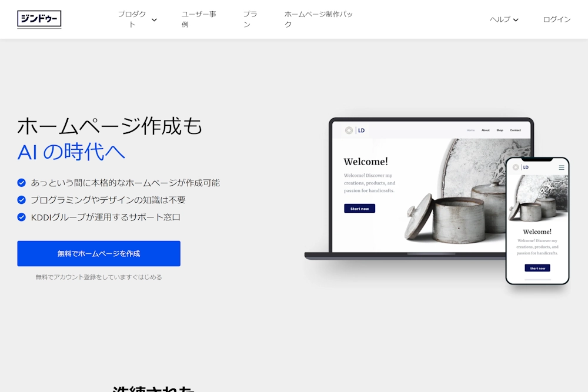Expand the ヘルプ dropdown chevron

point(516,20)
